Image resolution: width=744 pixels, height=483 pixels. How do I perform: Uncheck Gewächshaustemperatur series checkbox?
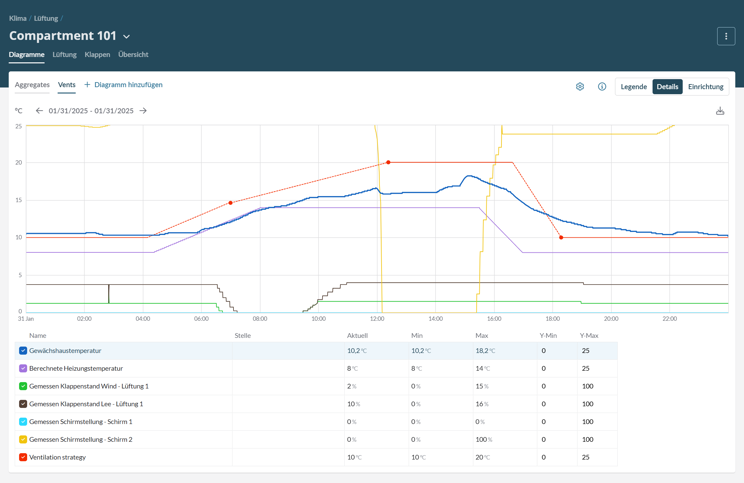click(23, 351)
